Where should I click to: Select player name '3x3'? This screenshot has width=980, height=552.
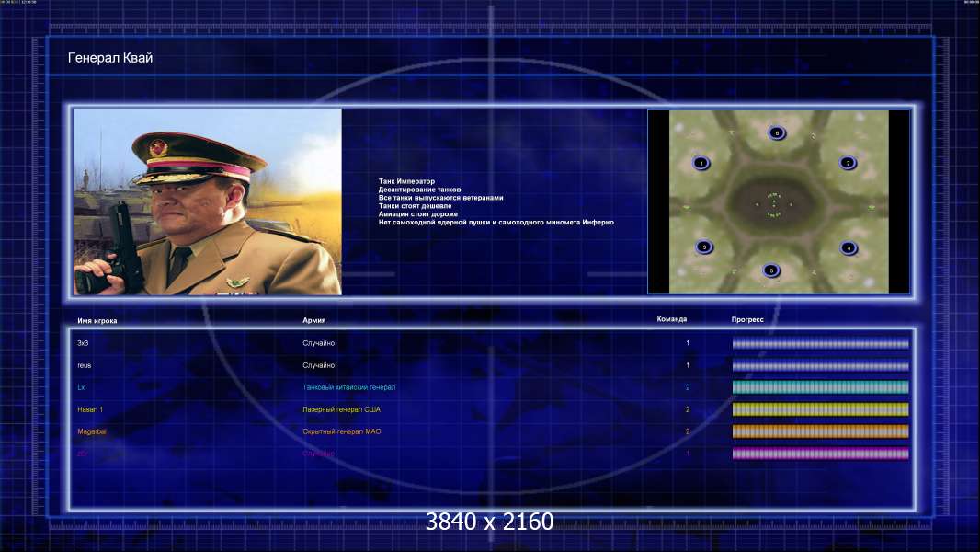pyautogui.click(x=83, y=343)
